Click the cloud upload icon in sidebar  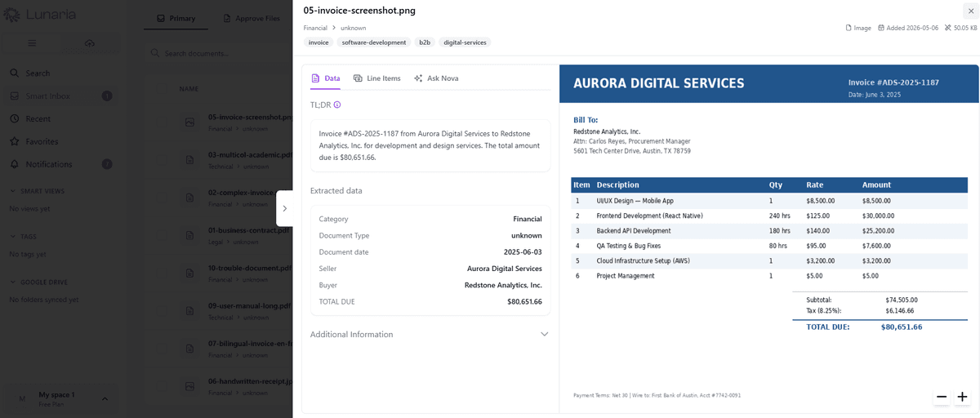[x=89, y=42]
